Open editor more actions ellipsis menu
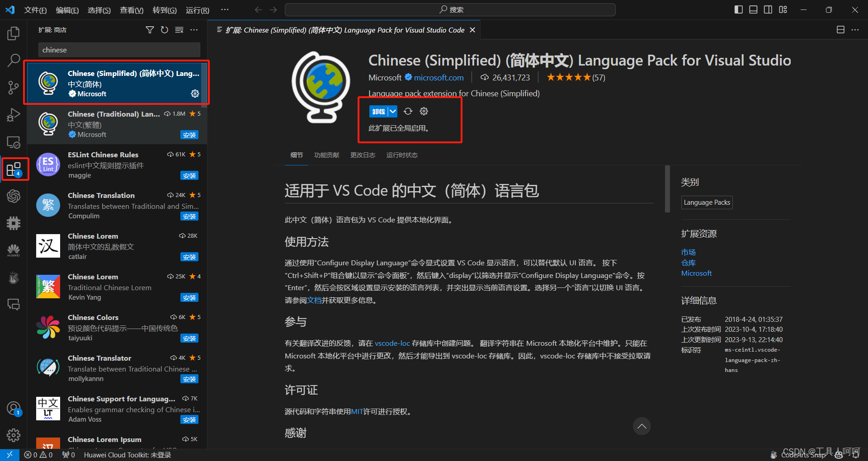Viewport: 868px width, 461px height. [855, 30]
